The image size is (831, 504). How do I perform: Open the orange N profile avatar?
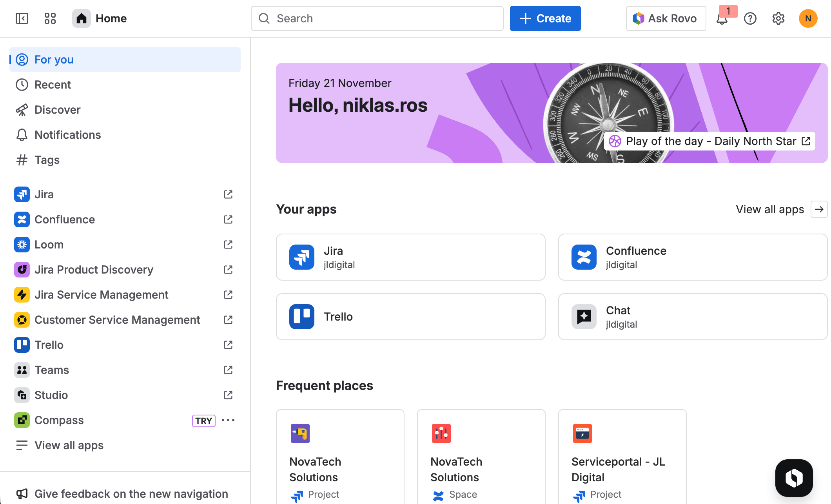pyautogui.click(x=808, y=18)
